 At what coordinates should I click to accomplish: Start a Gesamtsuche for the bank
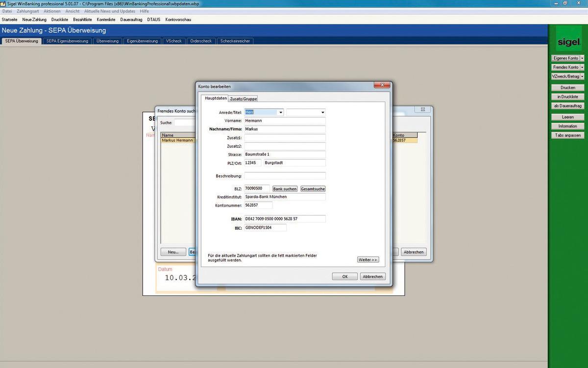point(313,188)
